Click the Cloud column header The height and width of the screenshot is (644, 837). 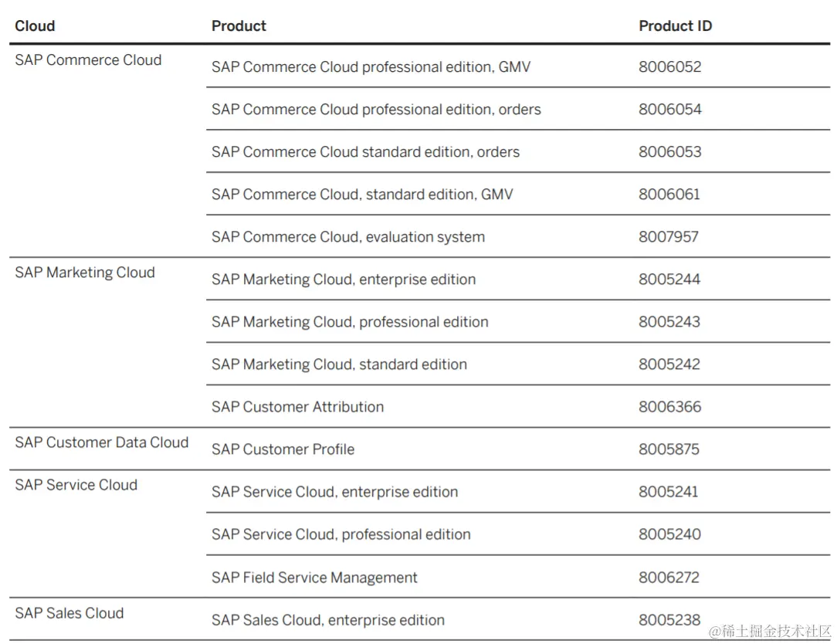point(35,25)
